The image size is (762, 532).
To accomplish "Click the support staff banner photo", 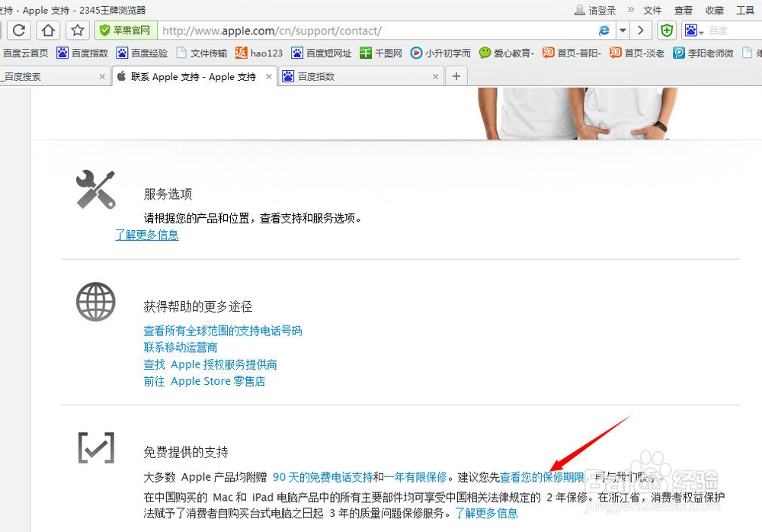I will (x=578, y=114).
